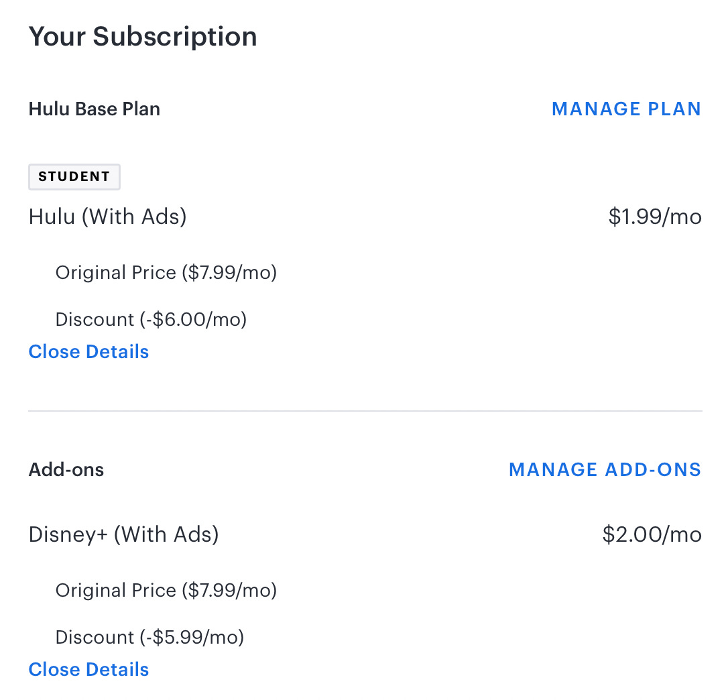Select Original Price ($7.99/mo) under Disney+
728x700 pixels.
(x=166, y=590)
